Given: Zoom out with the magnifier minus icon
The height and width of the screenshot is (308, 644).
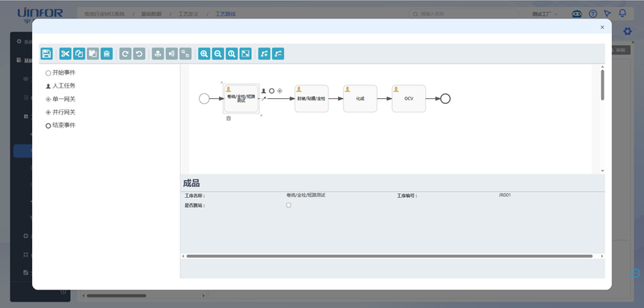Looking at the screenshot, I should (218, 54).
